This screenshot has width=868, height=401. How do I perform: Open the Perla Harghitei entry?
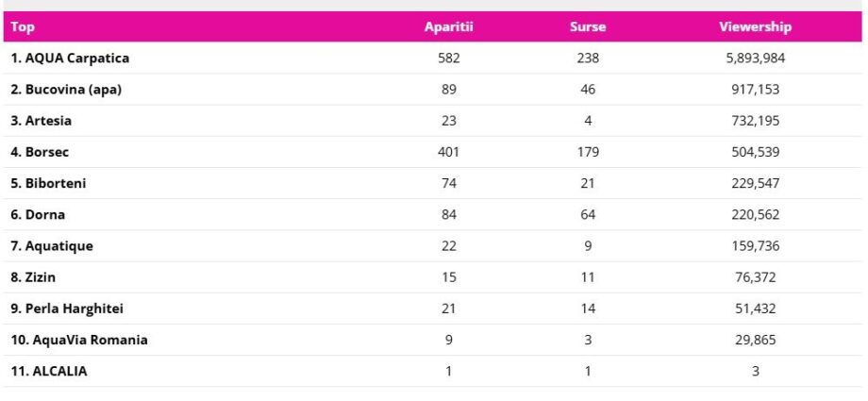[x=67, y=309]
